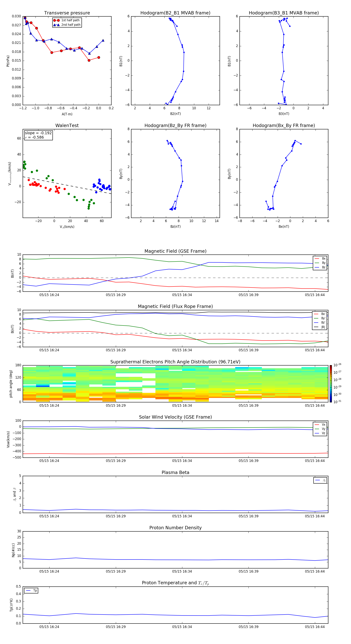The height and width of the screenshot is (644, 351).
Task: Click '05/15 16:24' tick in GSE field panel
Action: coord(49,295)
